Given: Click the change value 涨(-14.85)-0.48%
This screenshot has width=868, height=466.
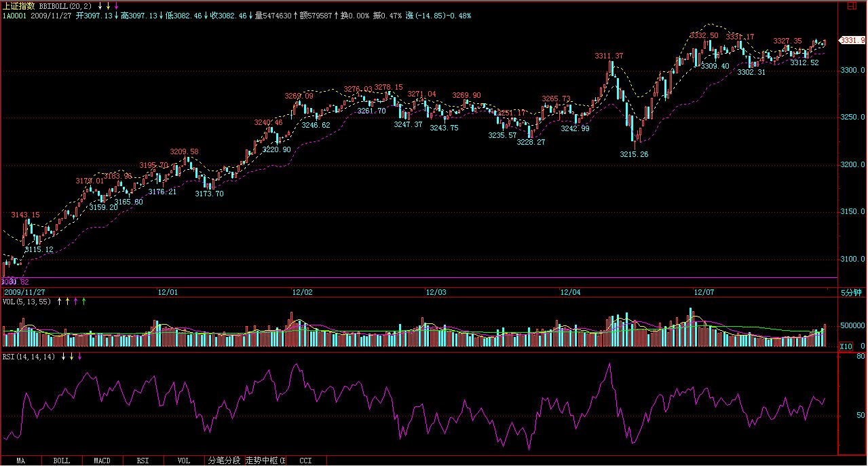Looking at the screenshot, I should (439, 15).
